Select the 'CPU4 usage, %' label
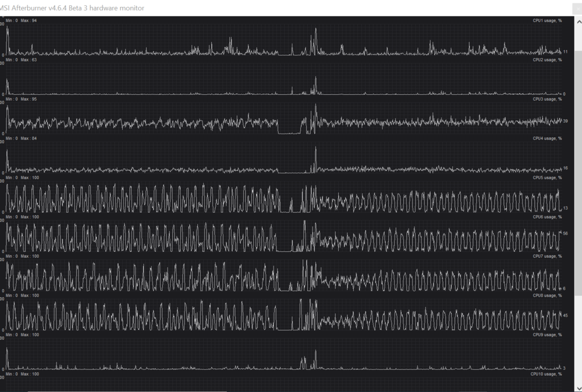Screen dimensions: 582x392 (547, 138)
